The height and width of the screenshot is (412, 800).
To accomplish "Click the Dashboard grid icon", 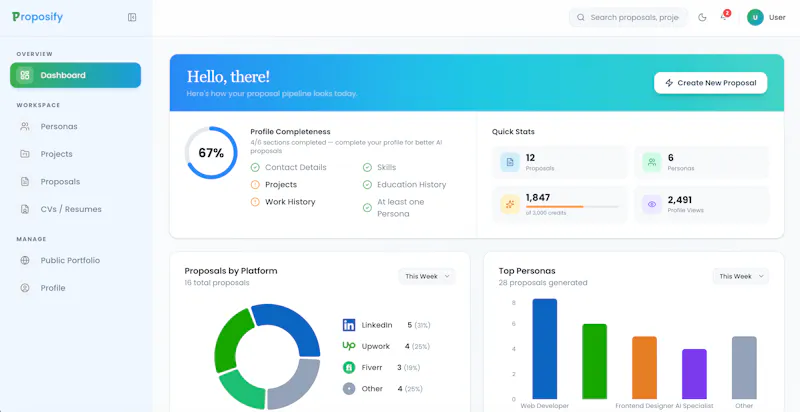I will (x=24, y=75).
